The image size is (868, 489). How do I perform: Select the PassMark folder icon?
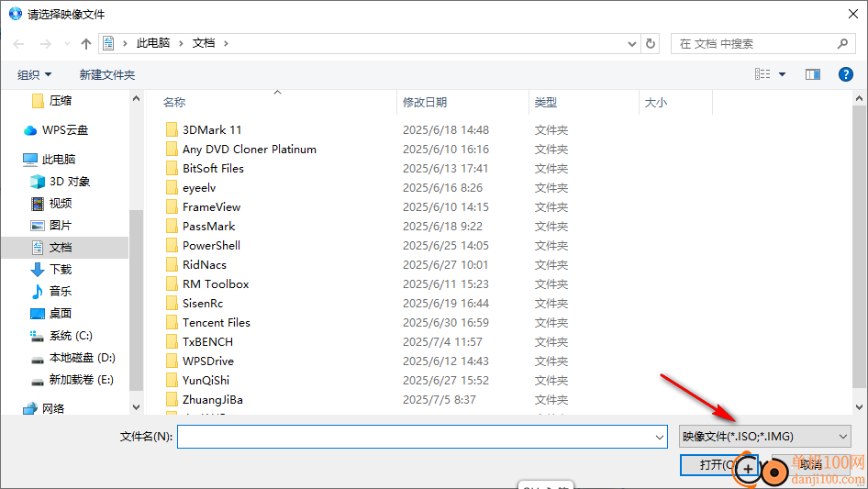coord(172,226)
